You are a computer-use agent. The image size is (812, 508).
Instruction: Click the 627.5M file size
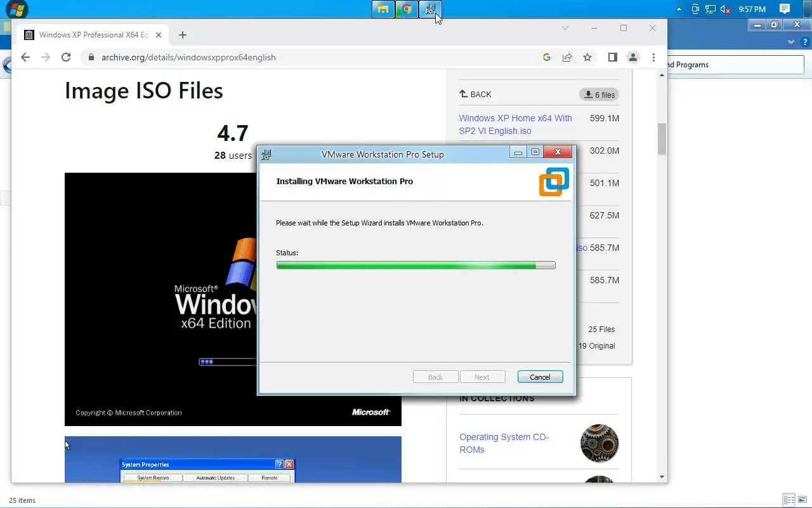click(604, 215)
